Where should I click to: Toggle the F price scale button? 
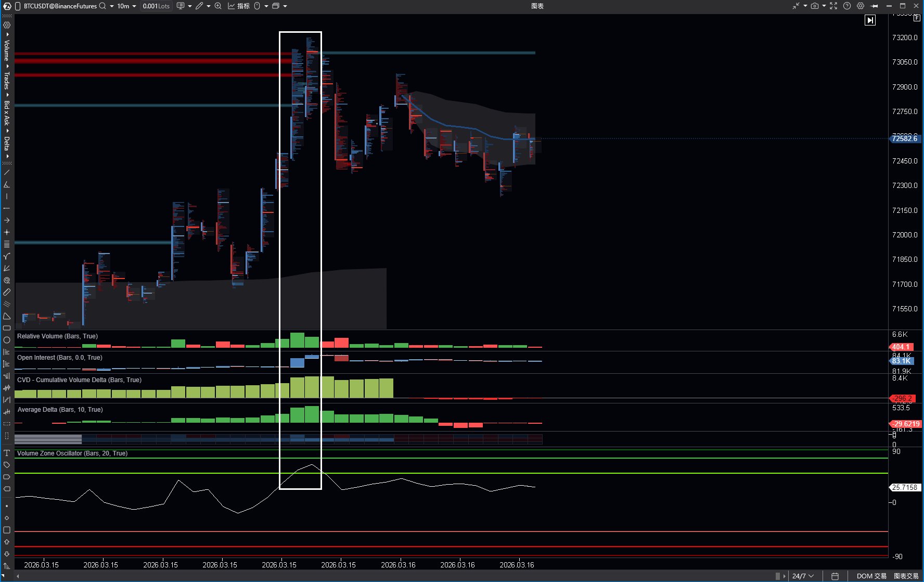tap(917, 18)
